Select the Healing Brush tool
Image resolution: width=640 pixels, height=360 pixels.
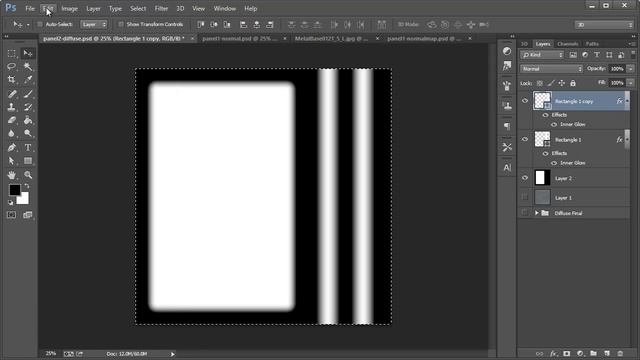(11, 94)
